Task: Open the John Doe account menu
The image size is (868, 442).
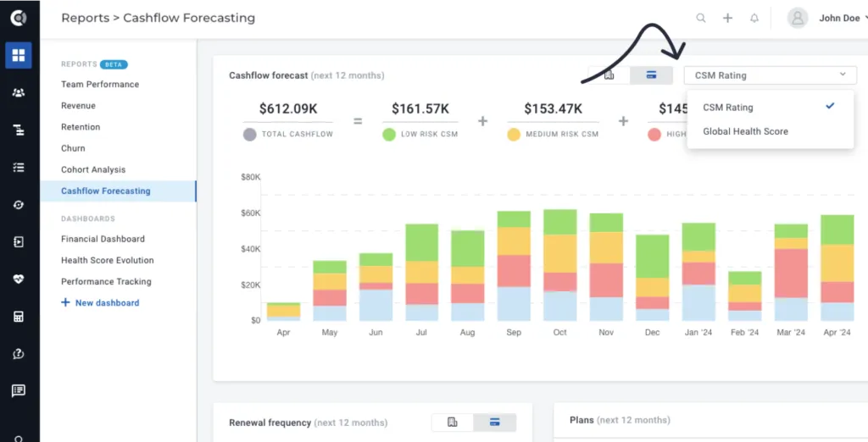Action: point(842,19)
